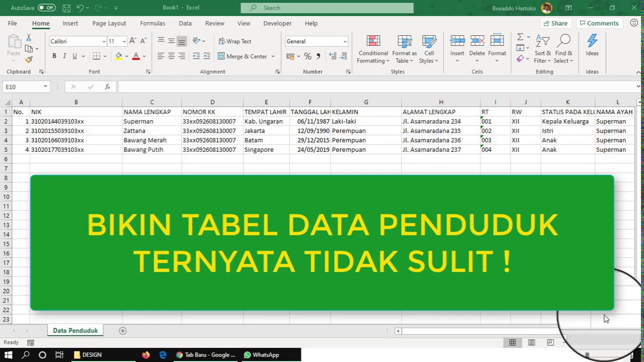
Task: Open the Format cells menu
Action: [497, 49]
